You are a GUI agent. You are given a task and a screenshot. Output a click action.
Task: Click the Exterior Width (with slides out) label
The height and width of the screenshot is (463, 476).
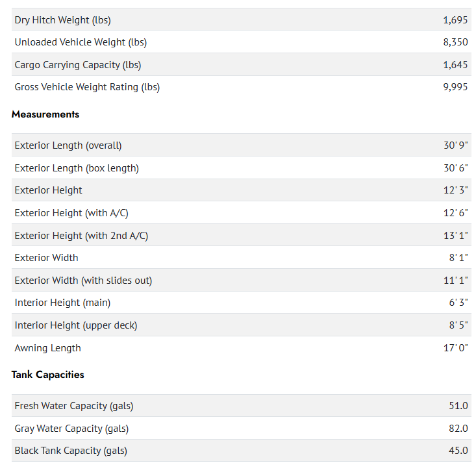[x=83, y=281]
